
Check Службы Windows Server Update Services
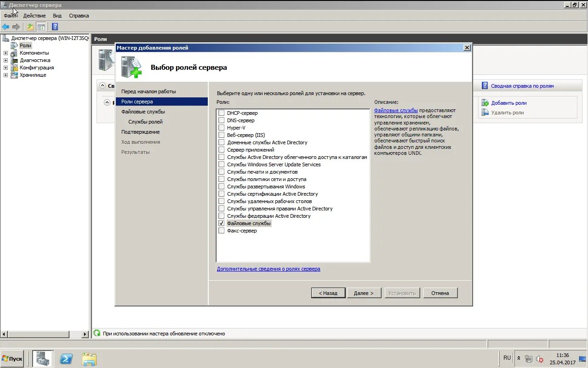point(222,164)
